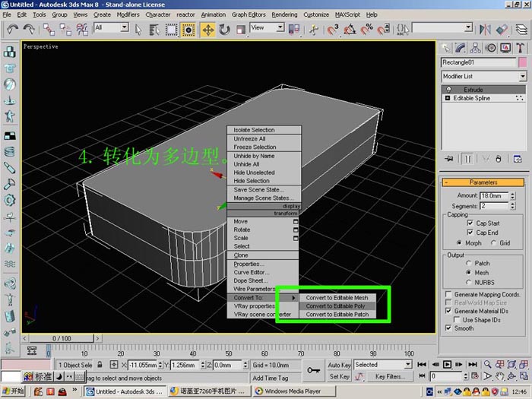This screenshot has height=399, width=532.
Task: Uncheck Generate Material IDs checkbox
Action: pyautogui.click(x=448, y=311)
